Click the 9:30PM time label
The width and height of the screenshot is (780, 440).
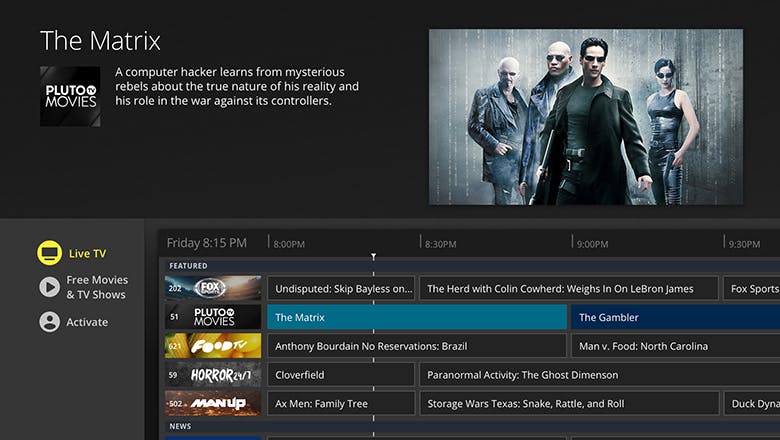744,244
